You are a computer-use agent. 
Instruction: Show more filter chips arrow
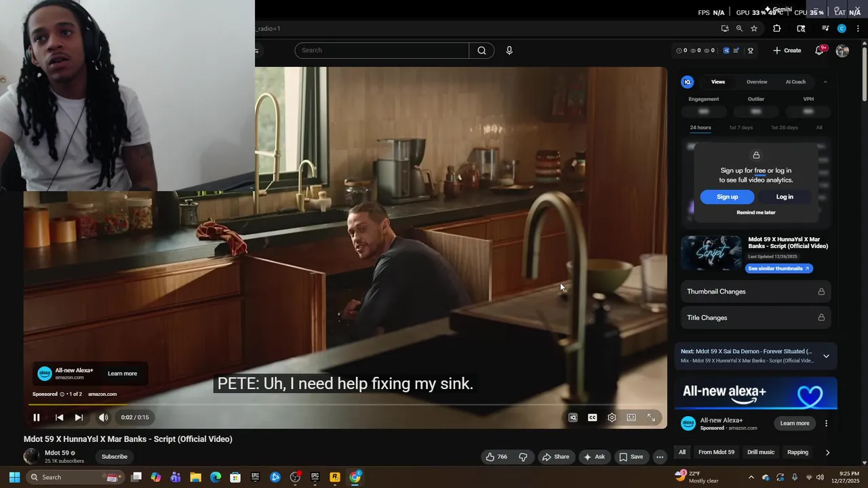[827, 452]
